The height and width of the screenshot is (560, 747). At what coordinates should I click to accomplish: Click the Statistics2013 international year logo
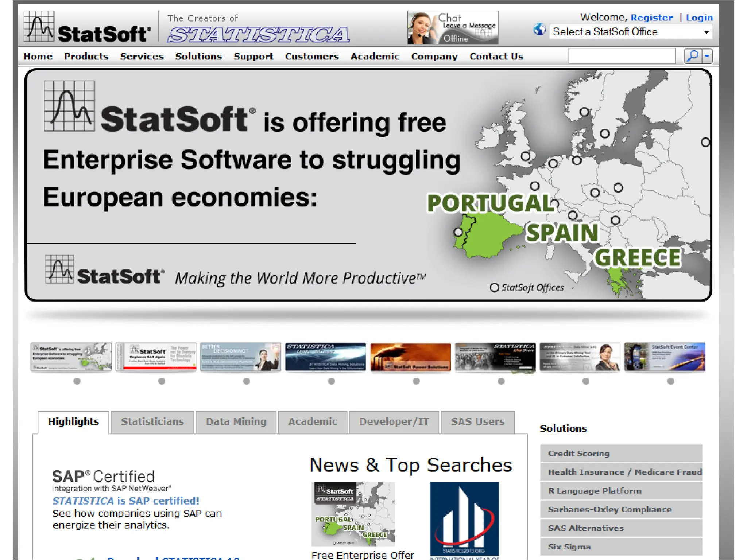(464, 518)
